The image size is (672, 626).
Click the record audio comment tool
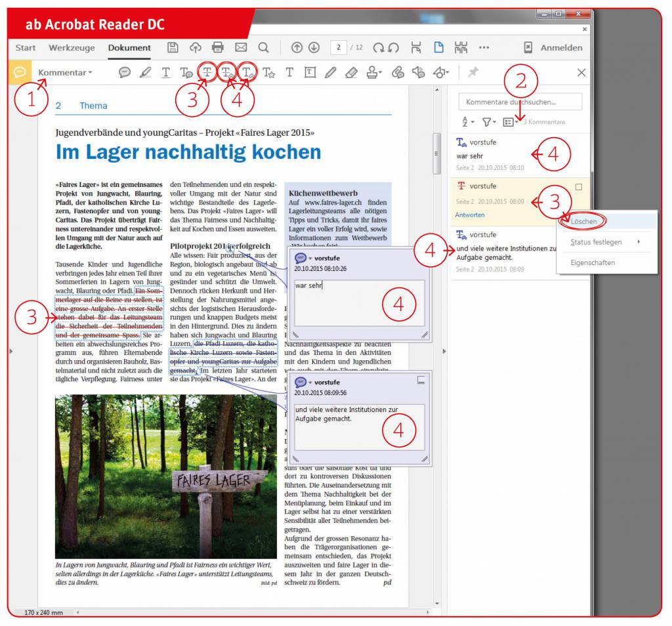pos(418,72)
